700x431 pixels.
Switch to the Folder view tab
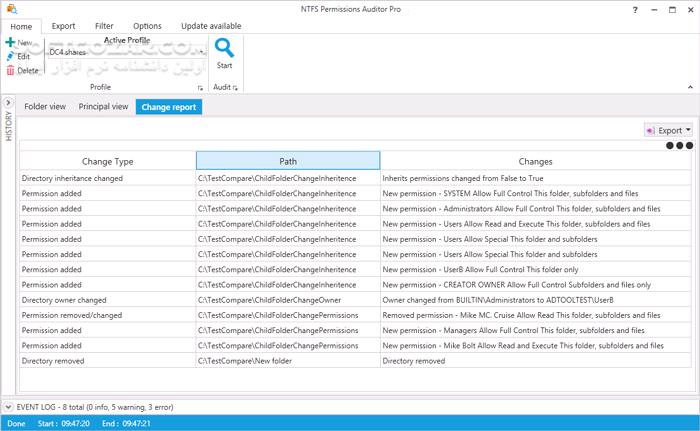(44, 106)
